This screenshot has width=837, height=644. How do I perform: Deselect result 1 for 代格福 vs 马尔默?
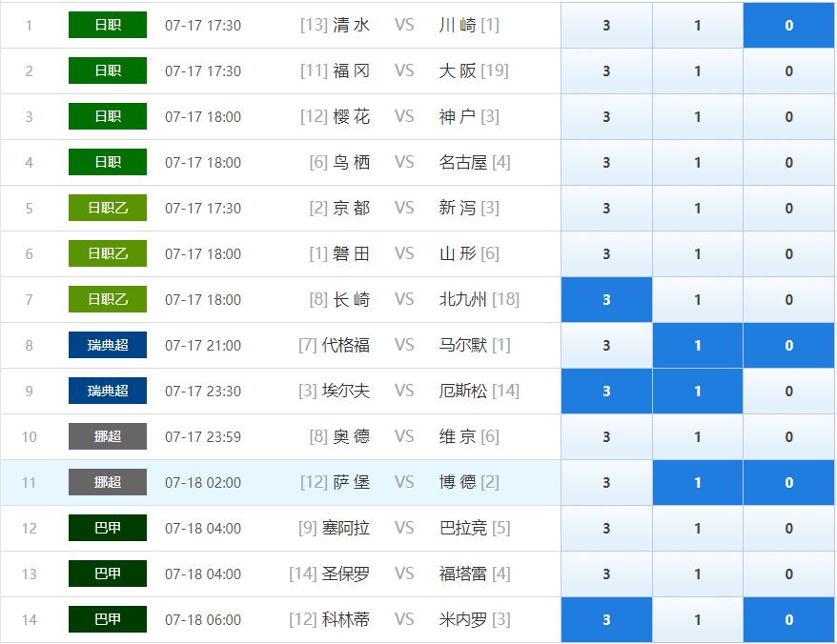697,346
